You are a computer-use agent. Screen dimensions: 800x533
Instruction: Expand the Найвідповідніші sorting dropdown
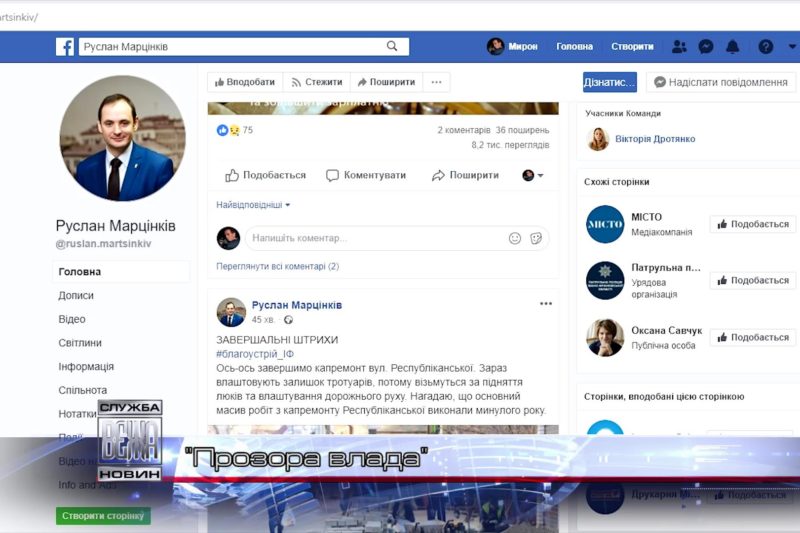(253, 205)
